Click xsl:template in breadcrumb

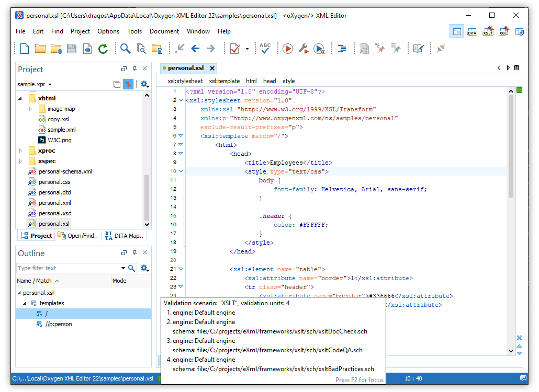point(224,81)
